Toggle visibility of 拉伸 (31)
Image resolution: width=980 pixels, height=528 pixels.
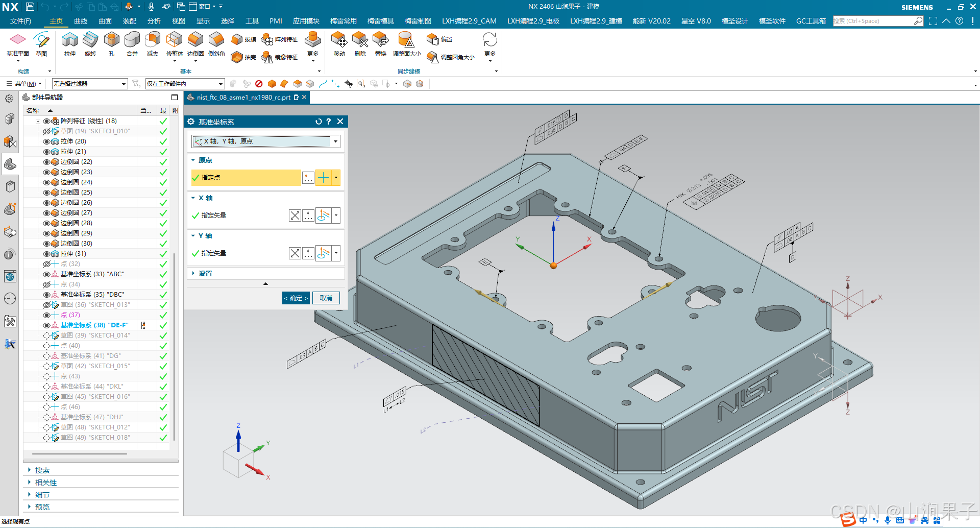click(46, 254)
